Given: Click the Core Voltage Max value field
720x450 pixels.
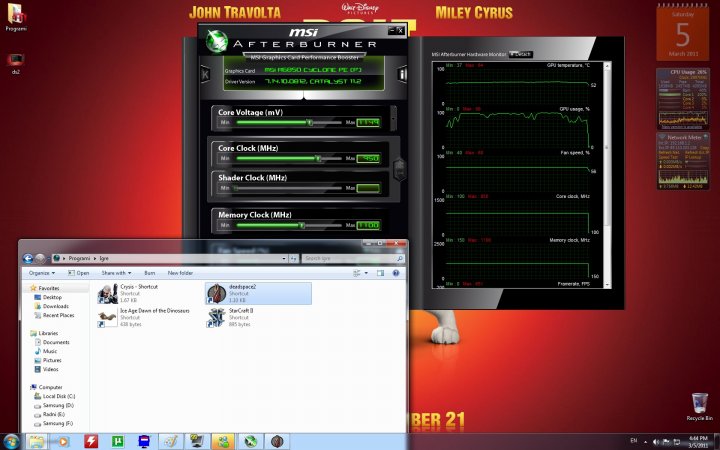Looking at the screenshot, I should point(368,123).
